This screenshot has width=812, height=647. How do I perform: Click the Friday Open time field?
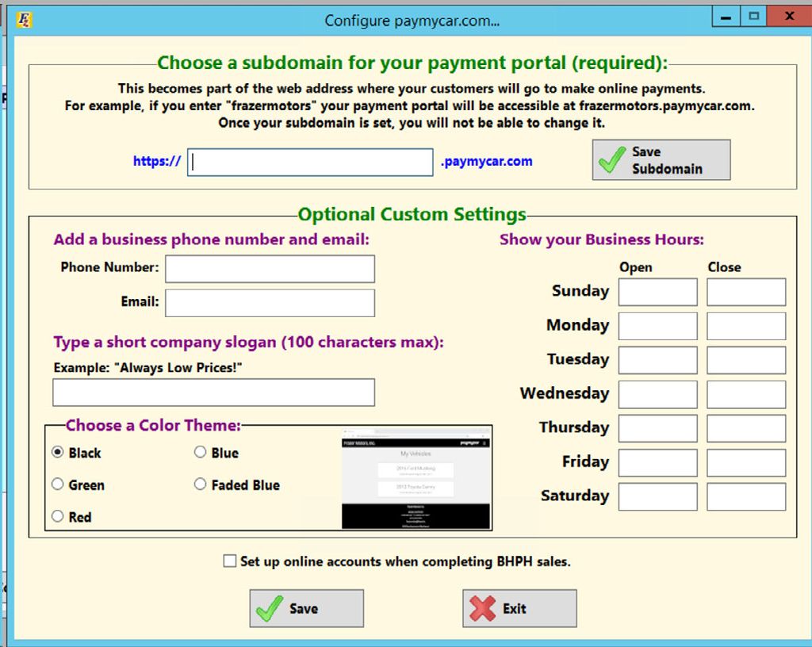(x=657, y=463)
